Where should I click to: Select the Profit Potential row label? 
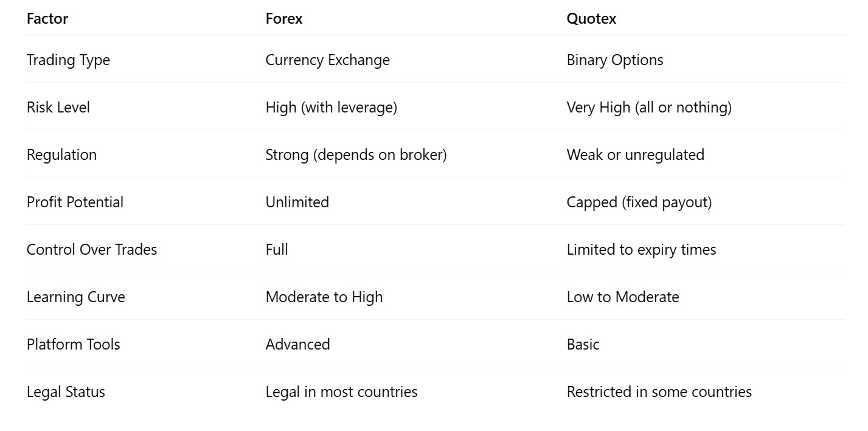75,202
